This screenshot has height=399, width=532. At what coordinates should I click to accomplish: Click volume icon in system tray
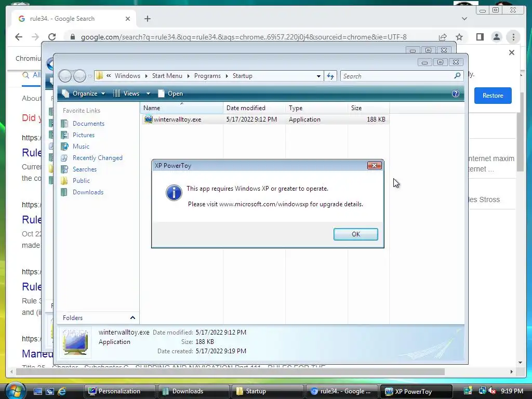point(492,391)
